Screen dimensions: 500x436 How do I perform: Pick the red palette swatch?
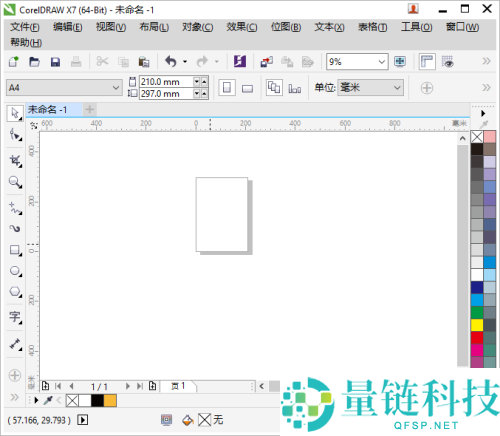pos(477,337)
